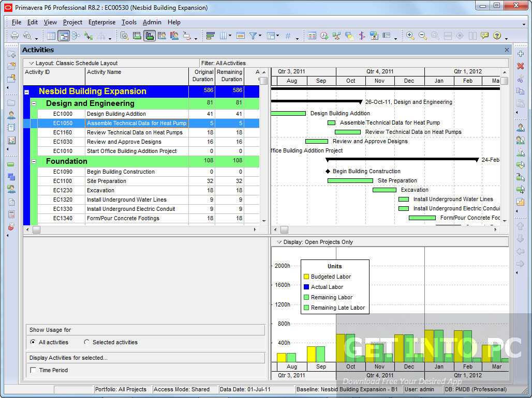The image size is (532, 398).
Task: Click the blue Actual Labor legend swatch
Action: (x=306, y=287)
